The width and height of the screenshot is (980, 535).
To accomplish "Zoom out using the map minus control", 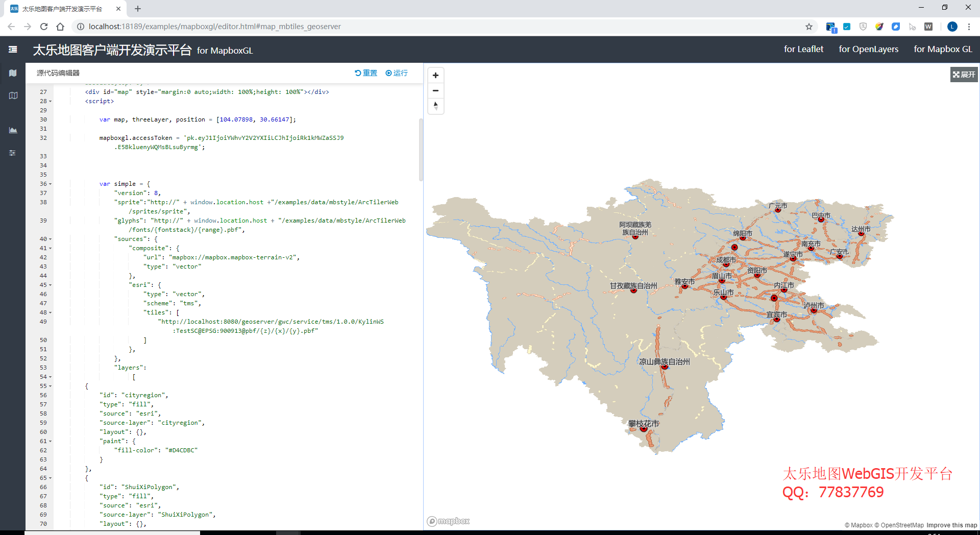I will 435,90.
